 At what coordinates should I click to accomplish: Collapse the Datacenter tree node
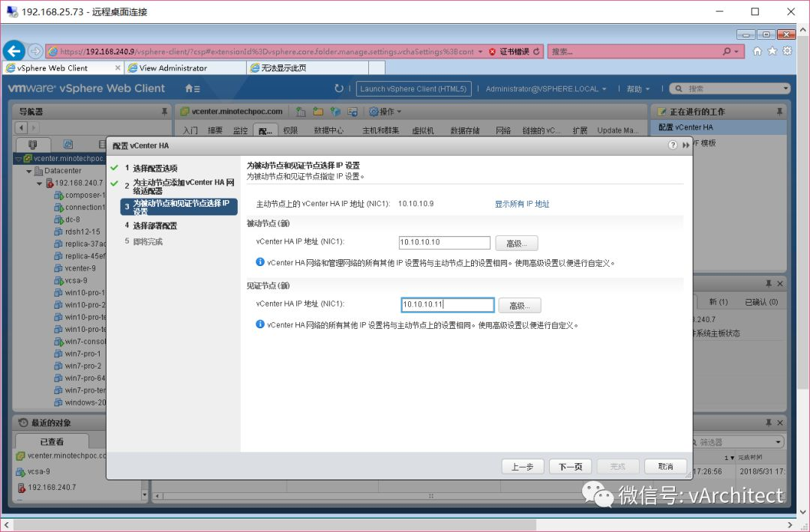pos(29,171)
